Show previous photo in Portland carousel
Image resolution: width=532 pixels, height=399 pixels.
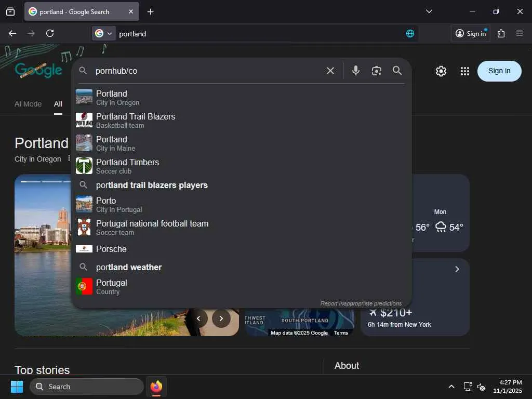(x=198, y=318)
